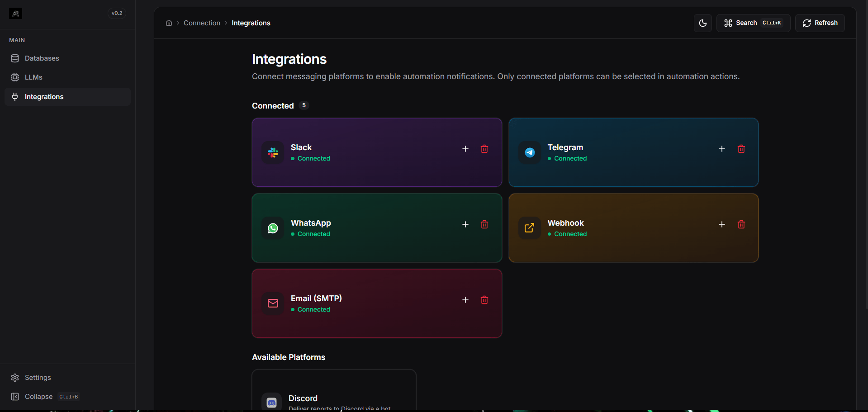Click Connected status under Telegram
Screen dimensions: 868x412
click(567, 158)
